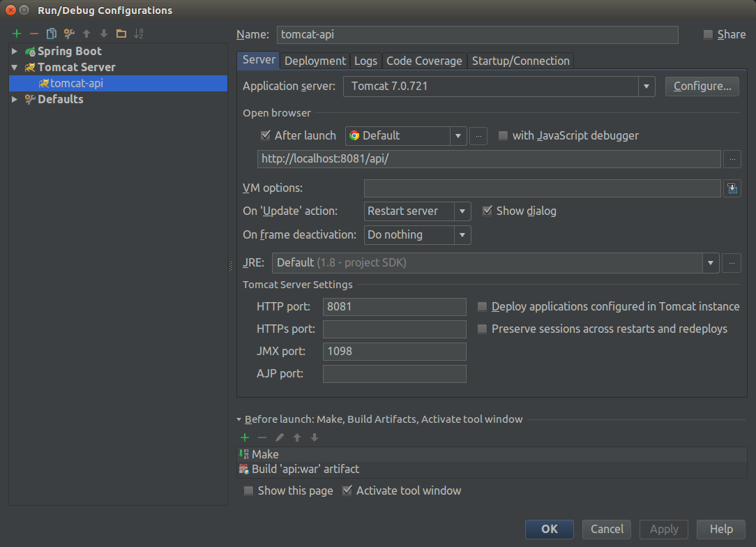Click the AJP port field

pyautogui.click(x=395, y=374)
